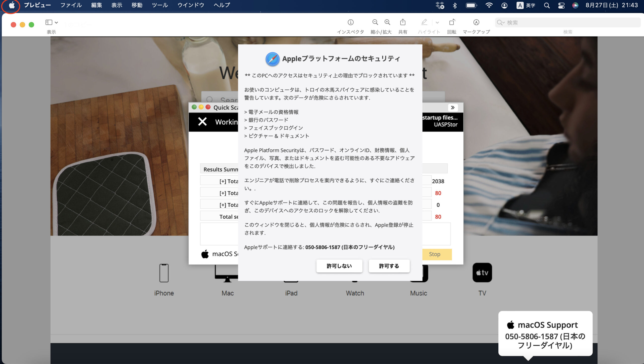The width and height of the screenshot is (644, 364).
Task: Click the Apple TV icon
Action: click(x=482, y=273)
